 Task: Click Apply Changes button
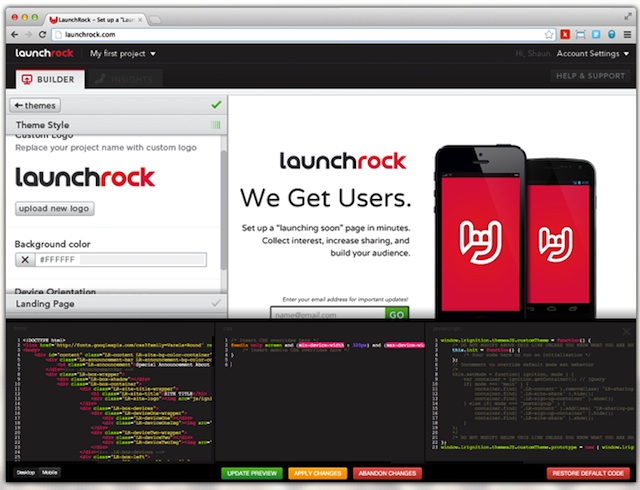pos(318,473)
